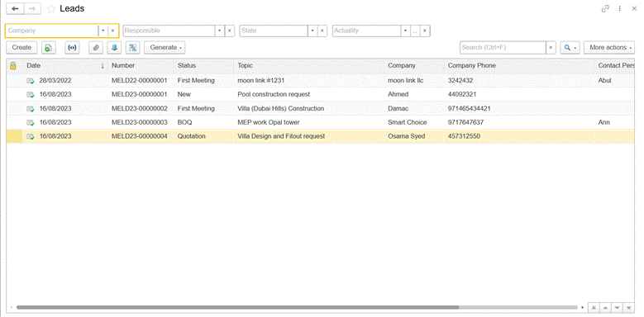
Task: Focus the Responsible filter input
Action: tap(169, 31)
